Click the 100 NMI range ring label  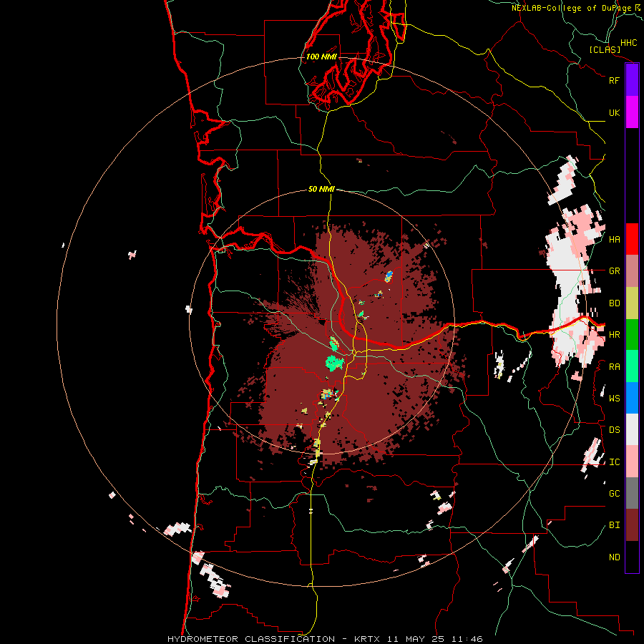[321, 57]
